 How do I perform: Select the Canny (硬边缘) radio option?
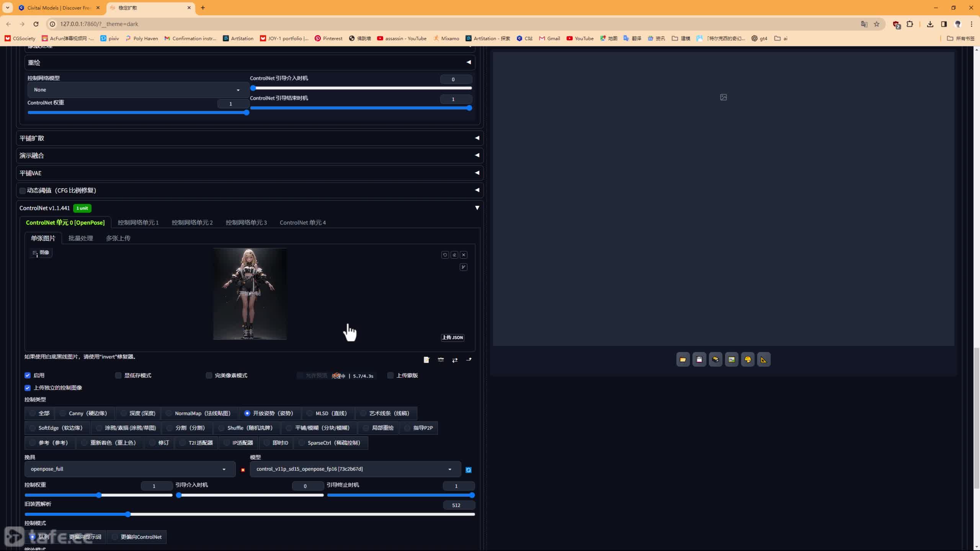85,413
